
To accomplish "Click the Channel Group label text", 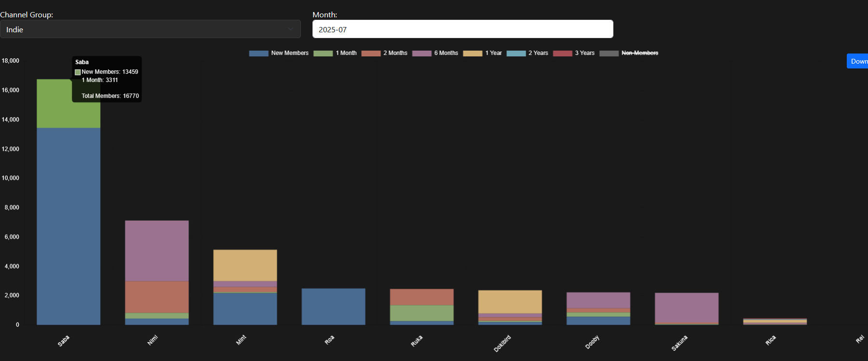I will 27,14.
